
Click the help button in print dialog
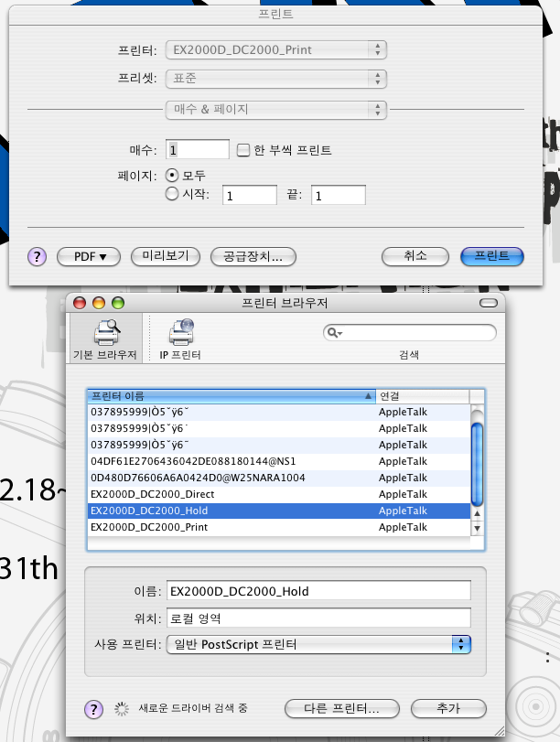tap(38, 257)
